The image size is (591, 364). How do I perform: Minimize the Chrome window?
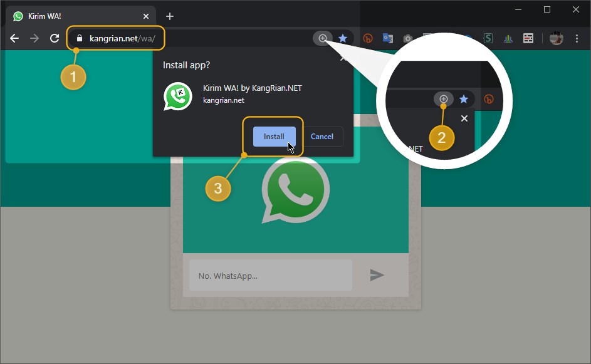tap(518, 10)
